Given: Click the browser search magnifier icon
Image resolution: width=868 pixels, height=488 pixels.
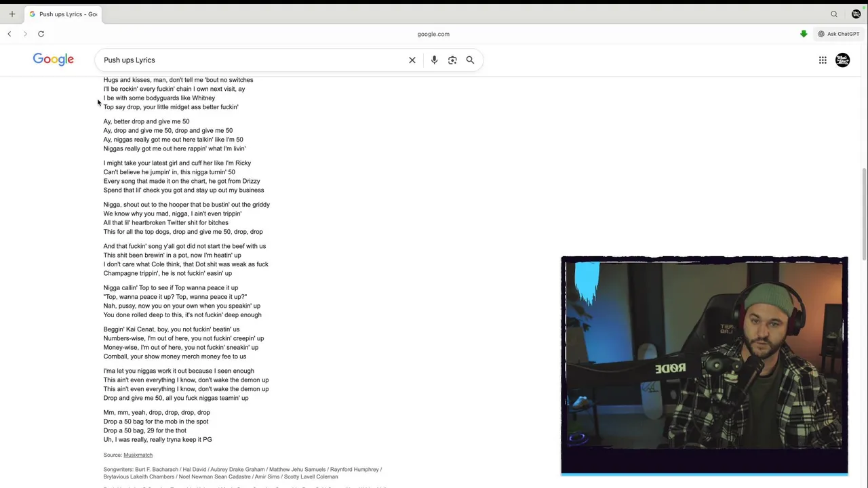Looking at the screenshot, I should (x=834, y=14).
